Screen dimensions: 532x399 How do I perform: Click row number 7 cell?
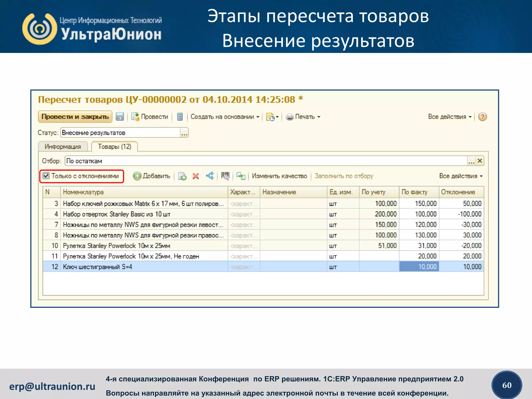[x=52, y=225]
